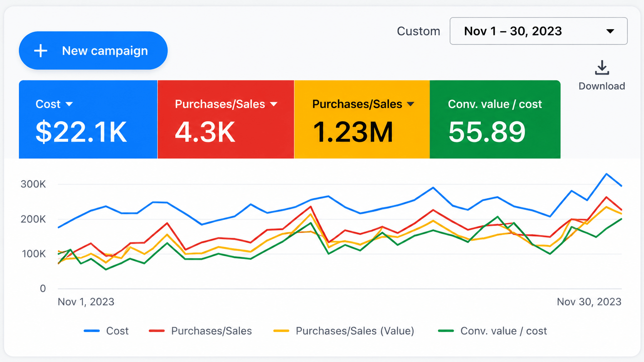Click the Cost legend label
Viewport: 644px width, 362px height.
117,331
